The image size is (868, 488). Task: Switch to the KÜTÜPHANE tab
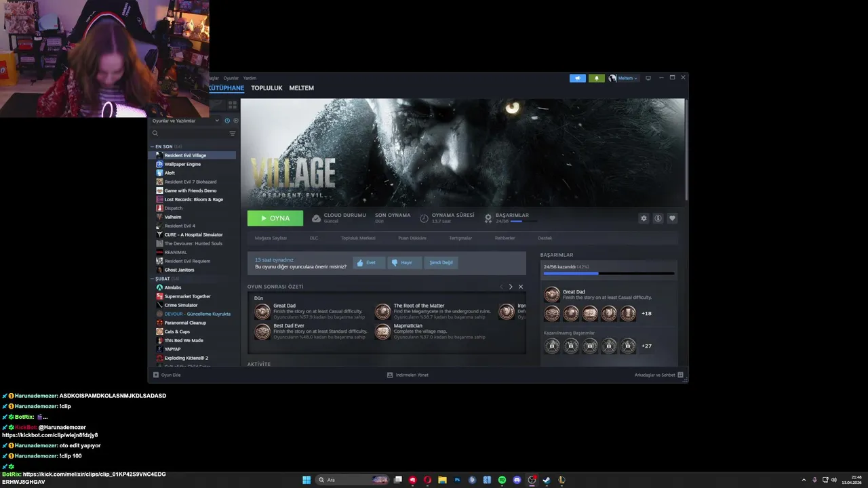[226, 88]
